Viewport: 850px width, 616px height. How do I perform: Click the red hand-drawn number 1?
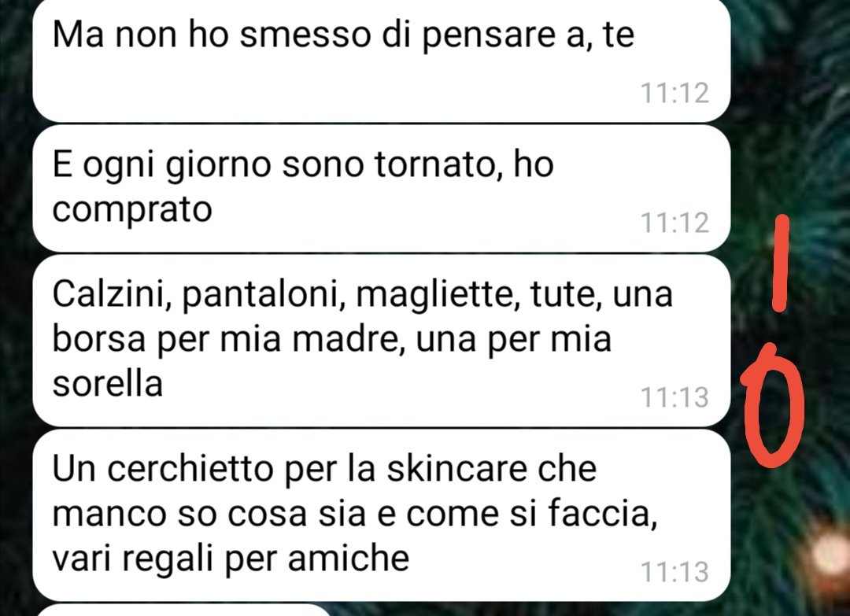tap(780, 264)
